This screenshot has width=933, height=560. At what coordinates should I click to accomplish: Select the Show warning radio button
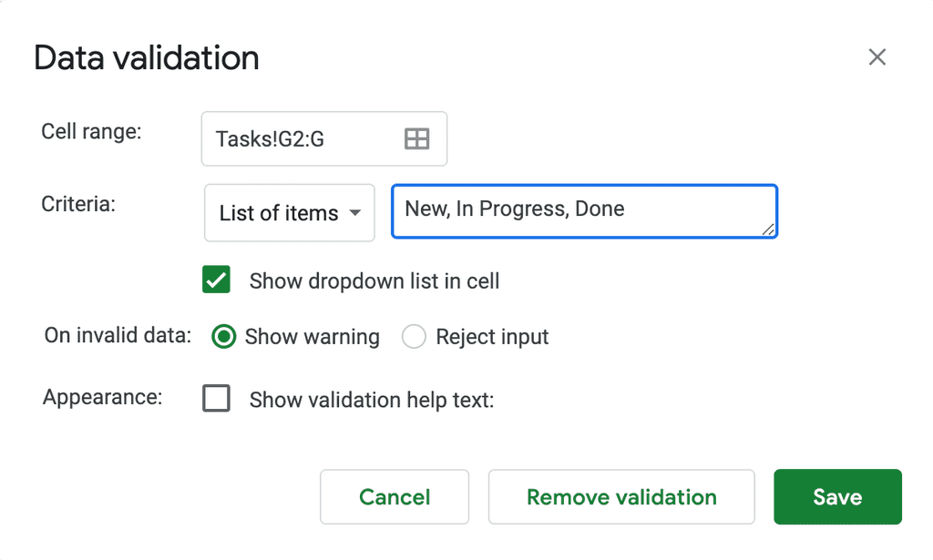[x=221, y=336]
